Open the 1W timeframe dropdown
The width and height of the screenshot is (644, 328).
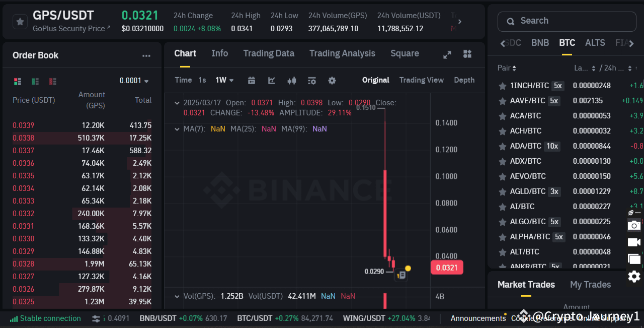[224, 80]
